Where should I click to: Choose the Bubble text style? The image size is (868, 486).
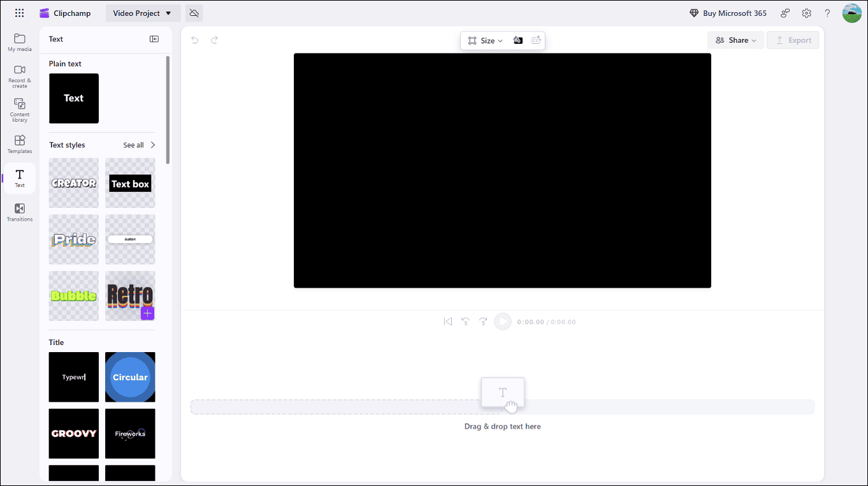[74, 296]
